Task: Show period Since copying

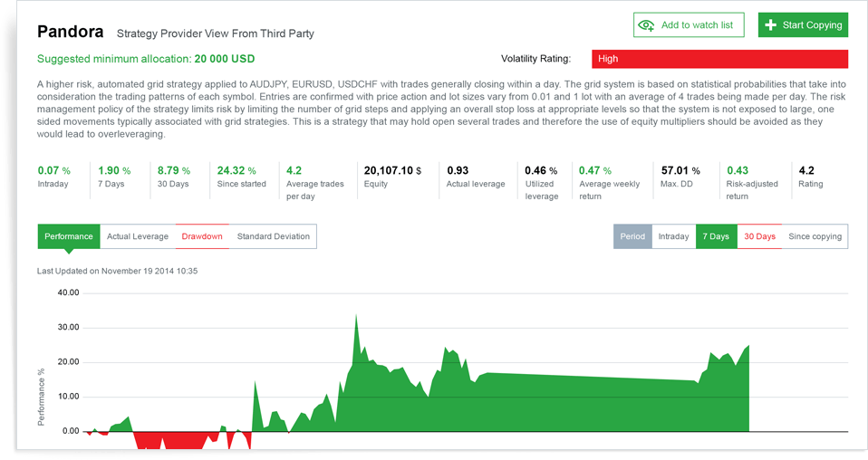Action: click(815, 236)
